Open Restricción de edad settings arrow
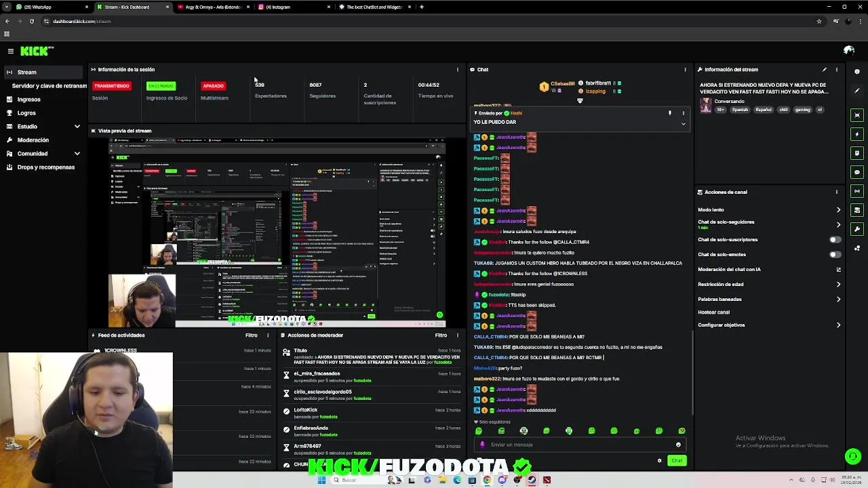The height and width of the screenshot is (488, 868). coord(838,284)
